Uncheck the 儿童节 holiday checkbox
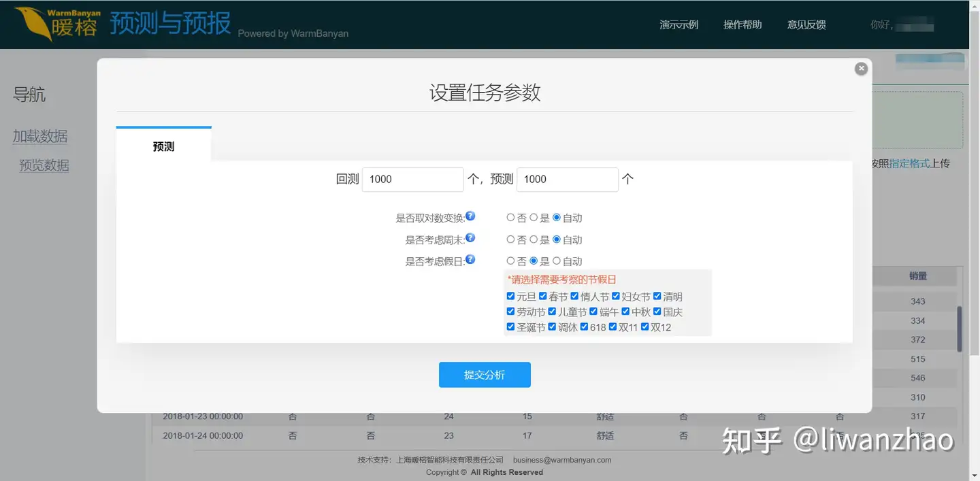The image size is (980, 481). pyautogui.click(x=553, y=312)
